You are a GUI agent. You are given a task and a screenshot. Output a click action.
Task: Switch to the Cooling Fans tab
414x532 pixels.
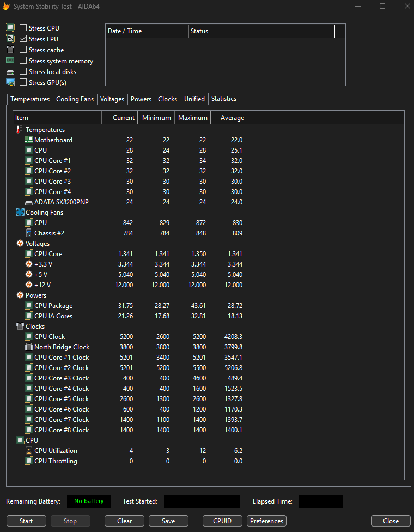(x=75, y=99)
